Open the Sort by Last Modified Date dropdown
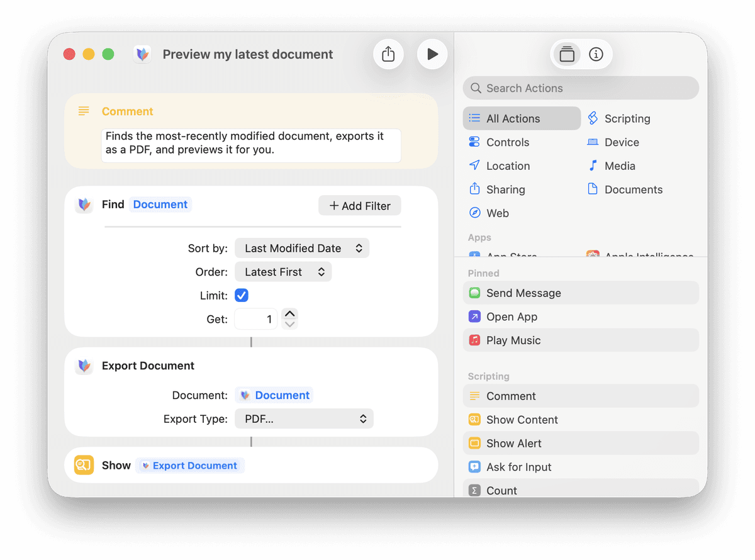755x560 pixels. 302,249
